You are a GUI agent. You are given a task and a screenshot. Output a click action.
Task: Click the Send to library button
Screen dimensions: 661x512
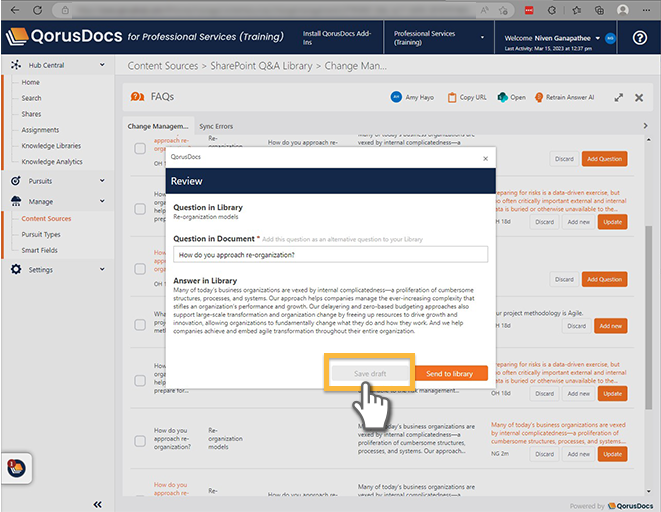(451, 373)
